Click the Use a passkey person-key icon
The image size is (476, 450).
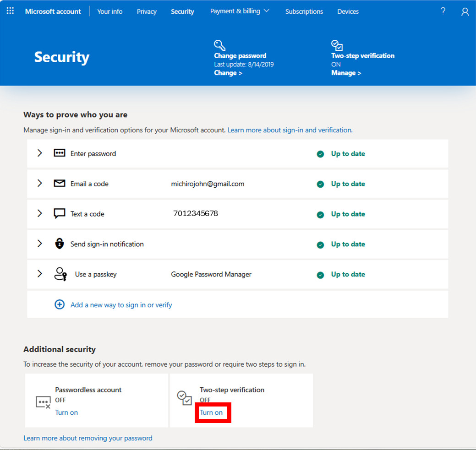coord(60,274)
